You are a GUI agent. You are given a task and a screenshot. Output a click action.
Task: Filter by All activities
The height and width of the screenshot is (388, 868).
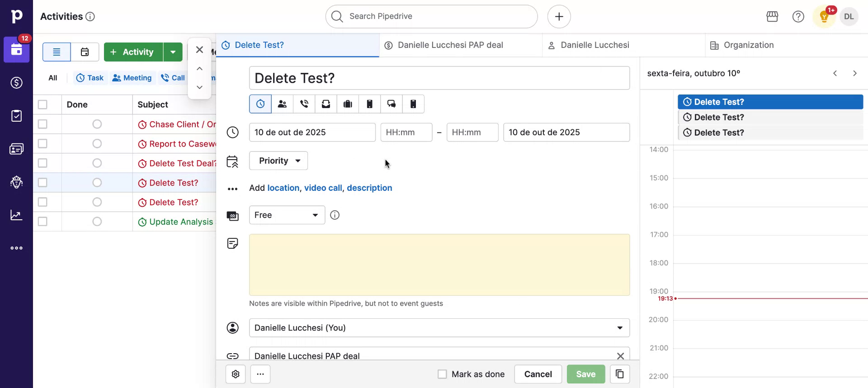53,78
